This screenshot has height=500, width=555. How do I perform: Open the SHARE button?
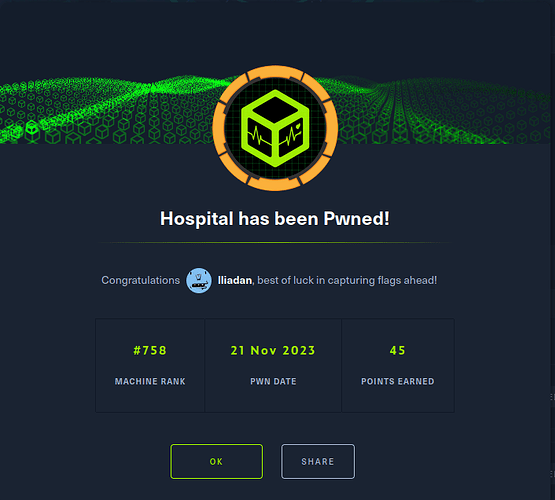pos(318,461)
